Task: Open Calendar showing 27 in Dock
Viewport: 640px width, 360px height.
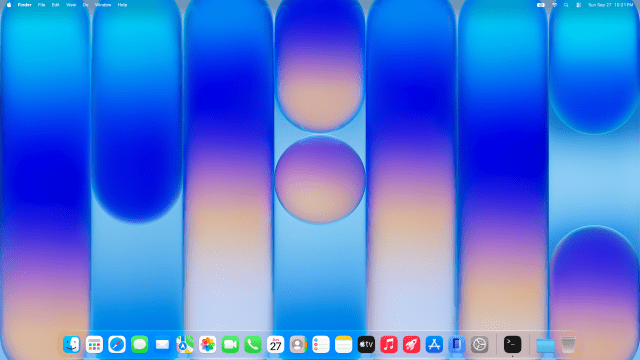Action: (276, 344)
